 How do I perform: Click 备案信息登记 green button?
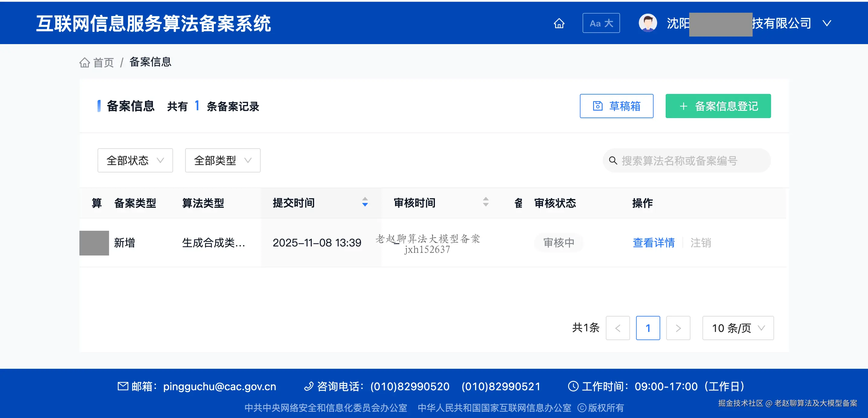click(718, 106)
